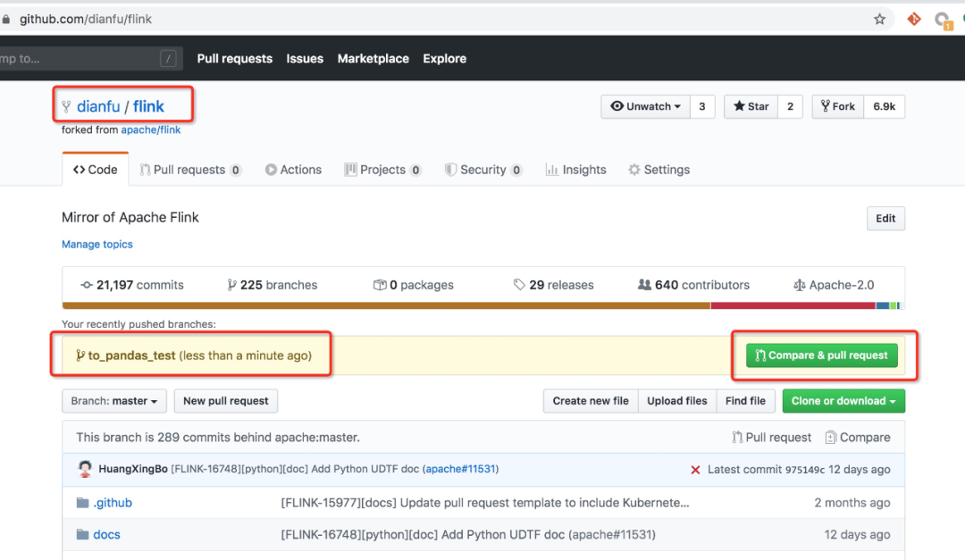
Task: Open the apache/flink forked-from link
Action: tap(151, 130)
